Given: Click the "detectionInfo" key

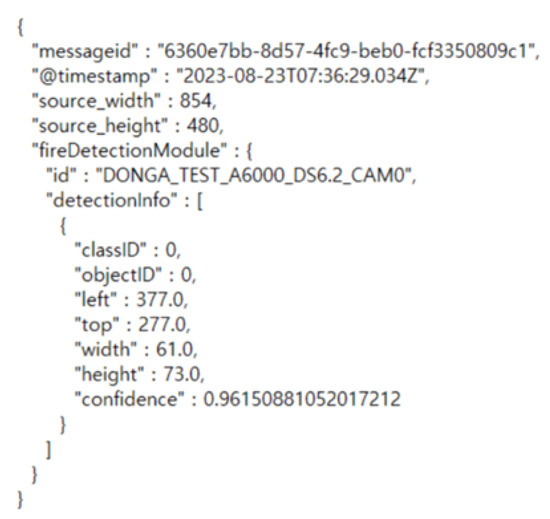Looking at the screenshot, I should click(x=112, y=201).
